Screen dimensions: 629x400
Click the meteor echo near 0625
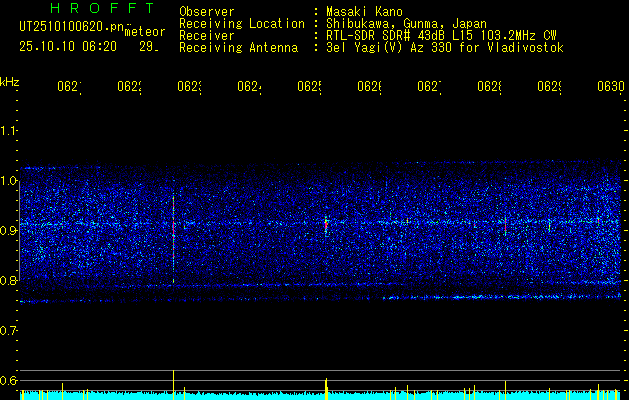[x=326, y=225]
